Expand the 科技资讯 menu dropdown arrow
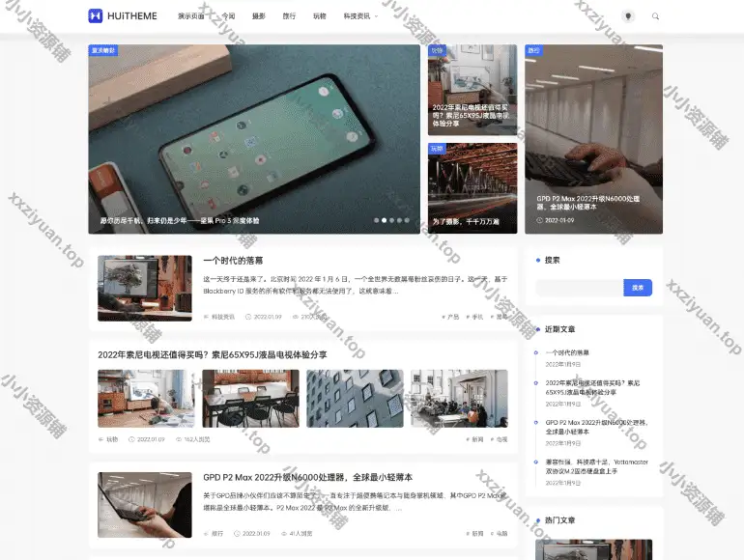The width and height of the screenshot is (744, 560). pos(376,16)
